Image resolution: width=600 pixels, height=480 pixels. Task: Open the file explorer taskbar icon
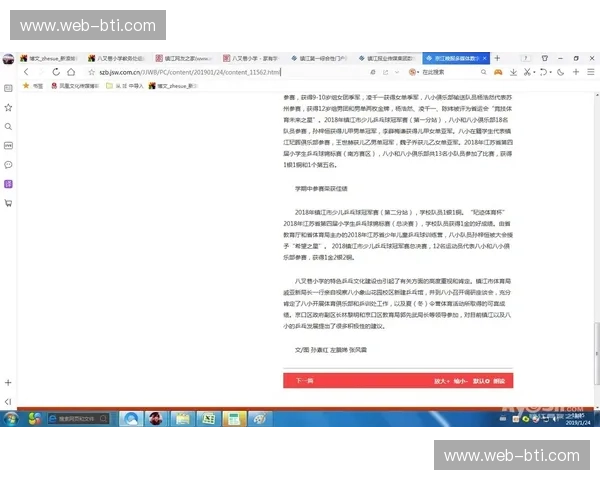(183, 419)
